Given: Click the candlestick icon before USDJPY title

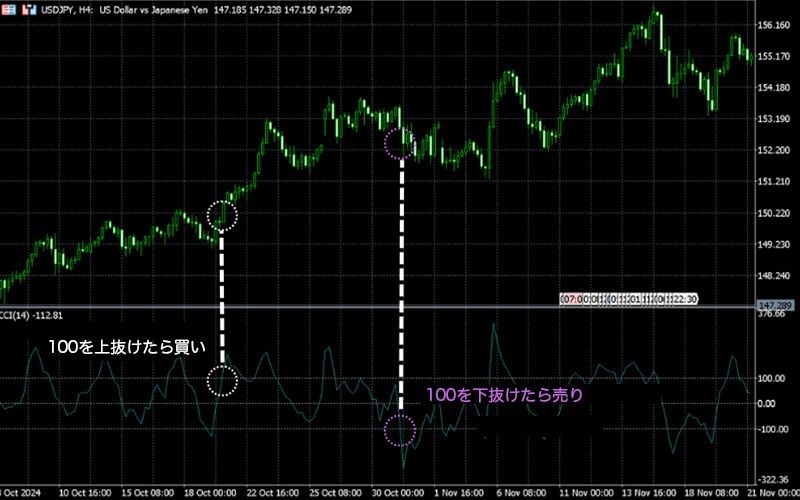Looking at the screenshot, I should pyautogui.click(x=29, y=9).
